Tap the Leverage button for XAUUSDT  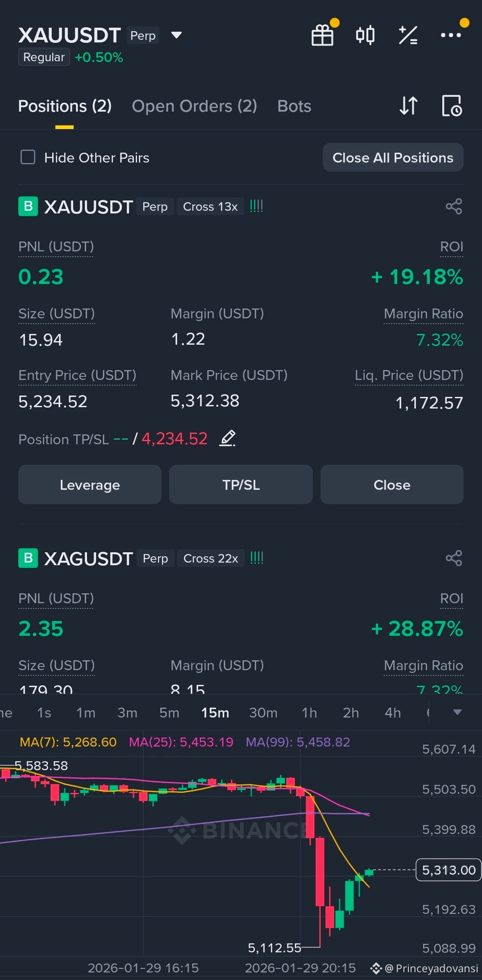90,484
